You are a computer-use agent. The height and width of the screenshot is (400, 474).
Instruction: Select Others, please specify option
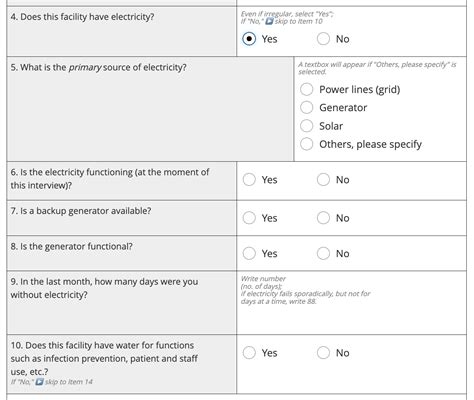point(306,144)
